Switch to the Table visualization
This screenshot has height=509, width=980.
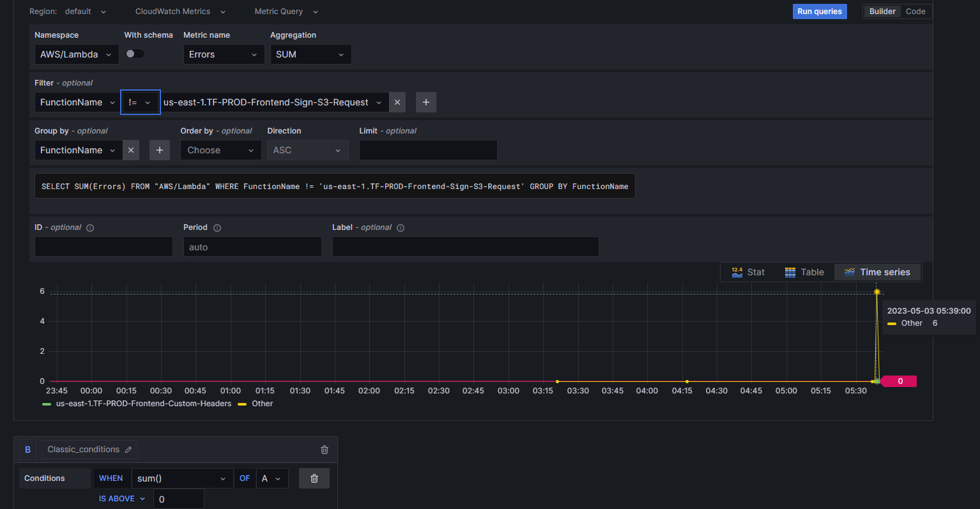(804, 271)
